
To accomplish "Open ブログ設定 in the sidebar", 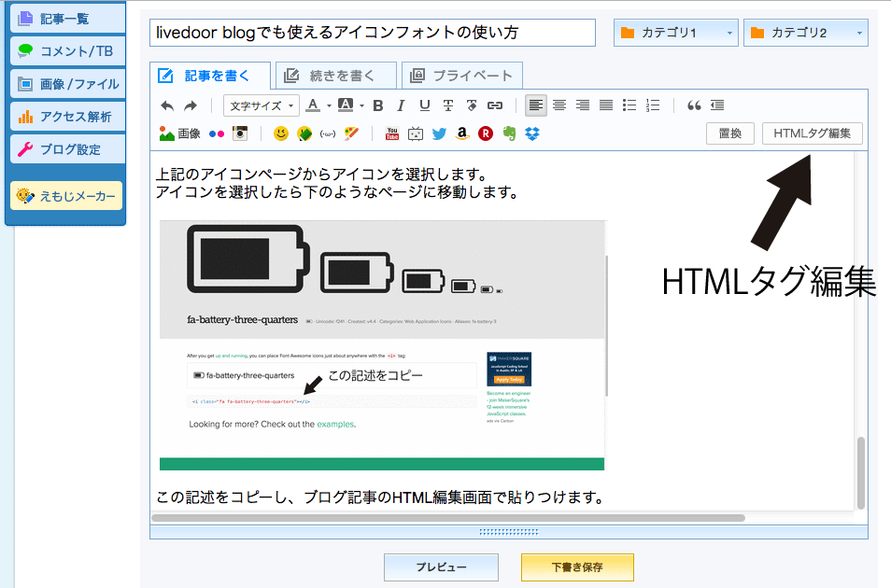I will [67, 149].
